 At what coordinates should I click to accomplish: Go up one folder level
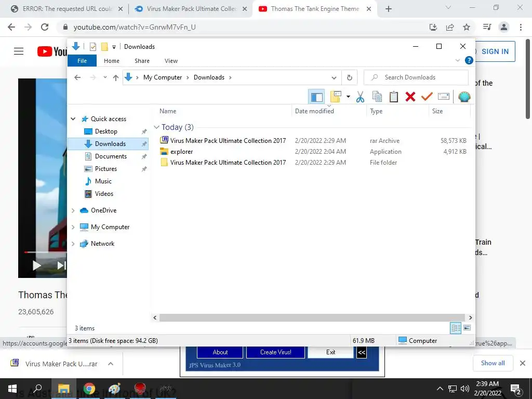(x=116, y=78)
